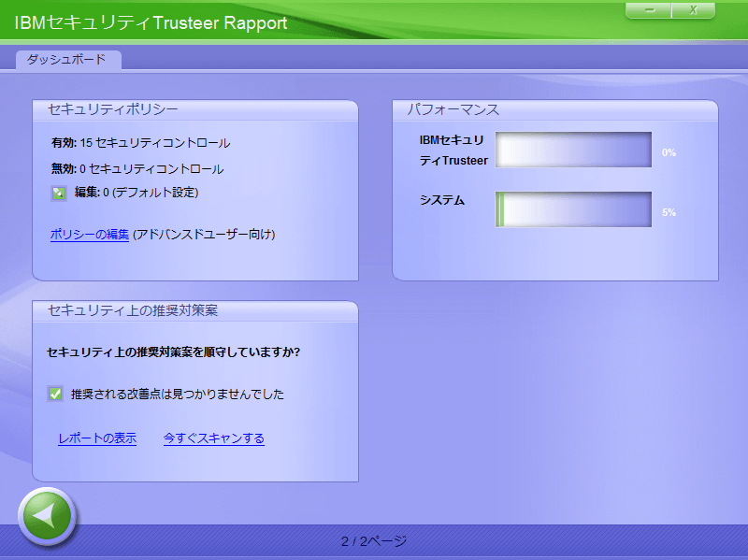748x560 pixels.
Task: Click the システム performance bar
Action: pos(573,209)
